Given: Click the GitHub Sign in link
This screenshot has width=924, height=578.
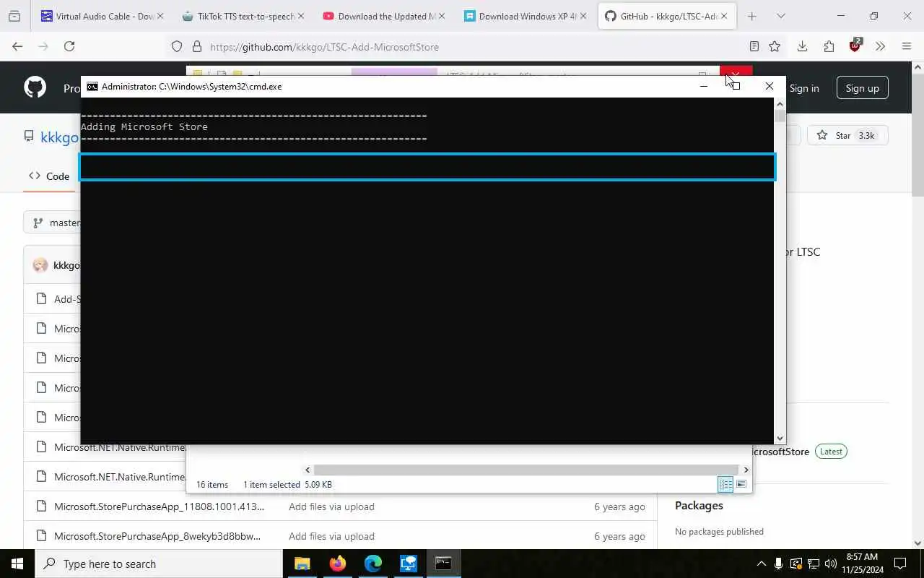Looking at the screenshot, I should [804, 88].
